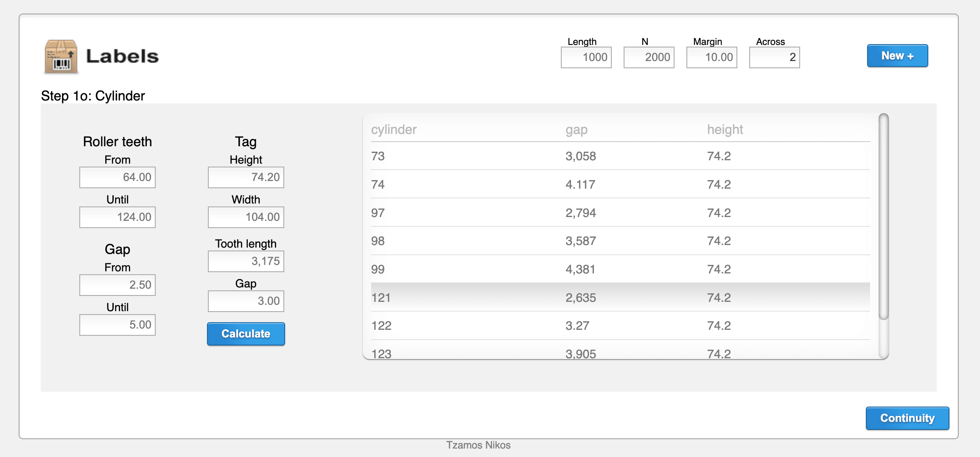980x457 pixels.
Task: Click the Across input field
Action: coord(774,57)
